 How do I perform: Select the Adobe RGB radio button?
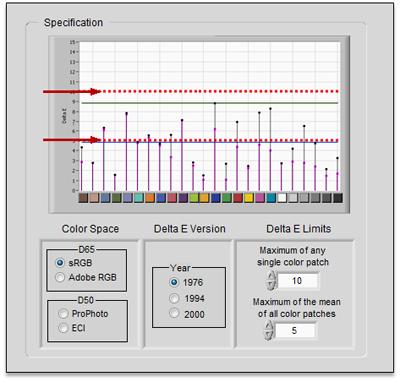tap(60, 277)
